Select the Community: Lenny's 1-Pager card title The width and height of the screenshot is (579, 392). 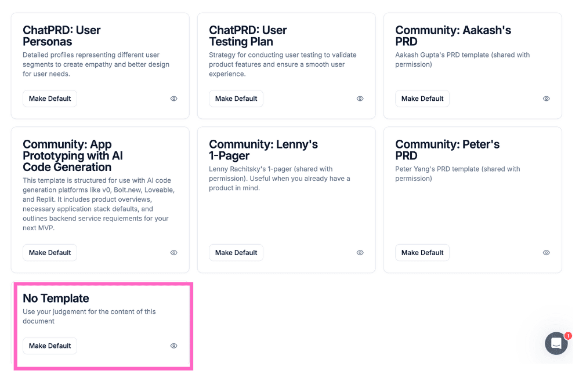pos(263,150)
